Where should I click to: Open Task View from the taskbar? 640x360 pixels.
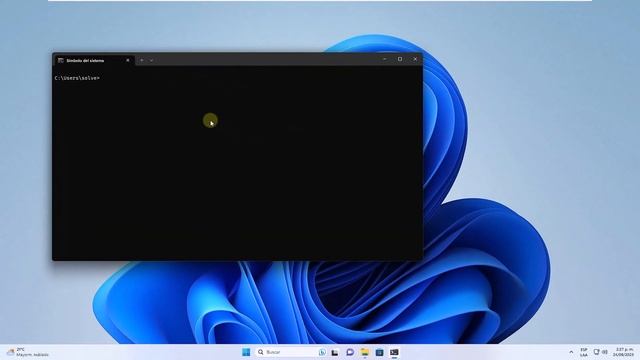click(x=335, y=352)
